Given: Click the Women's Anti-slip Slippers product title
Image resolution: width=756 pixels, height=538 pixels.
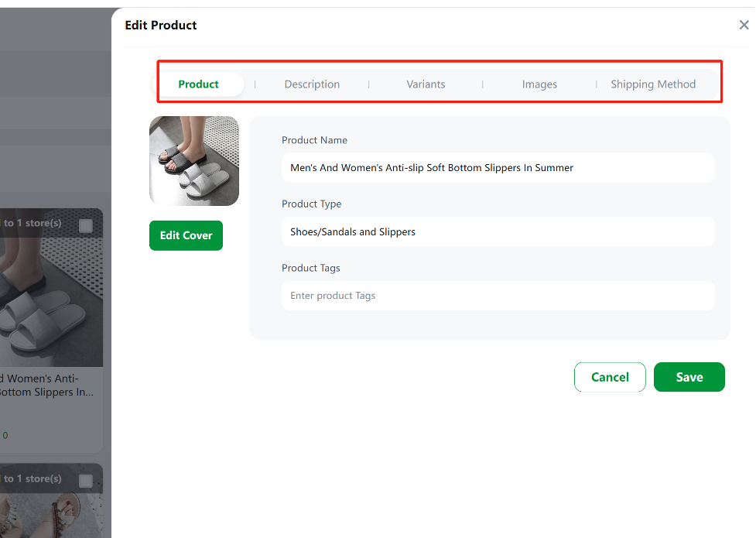Looking at the screenshot, I should (46, 385).
